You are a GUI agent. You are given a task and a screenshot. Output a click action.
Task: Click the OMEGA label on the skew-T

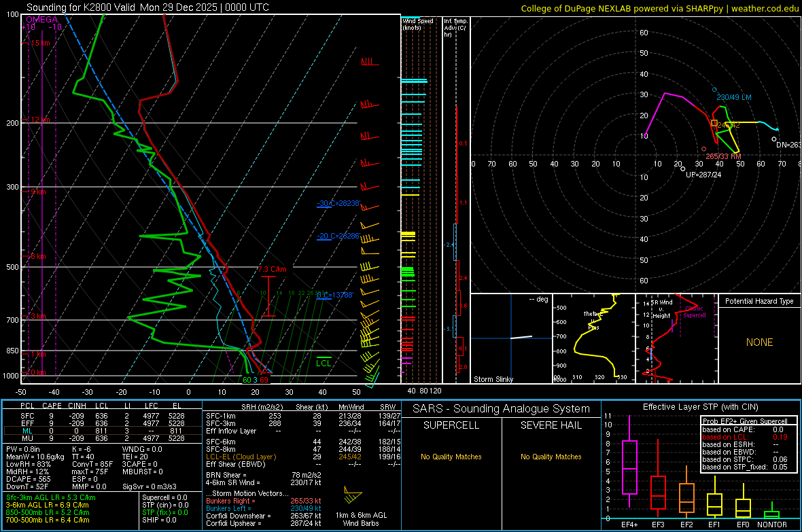click(x=42, y=20)
